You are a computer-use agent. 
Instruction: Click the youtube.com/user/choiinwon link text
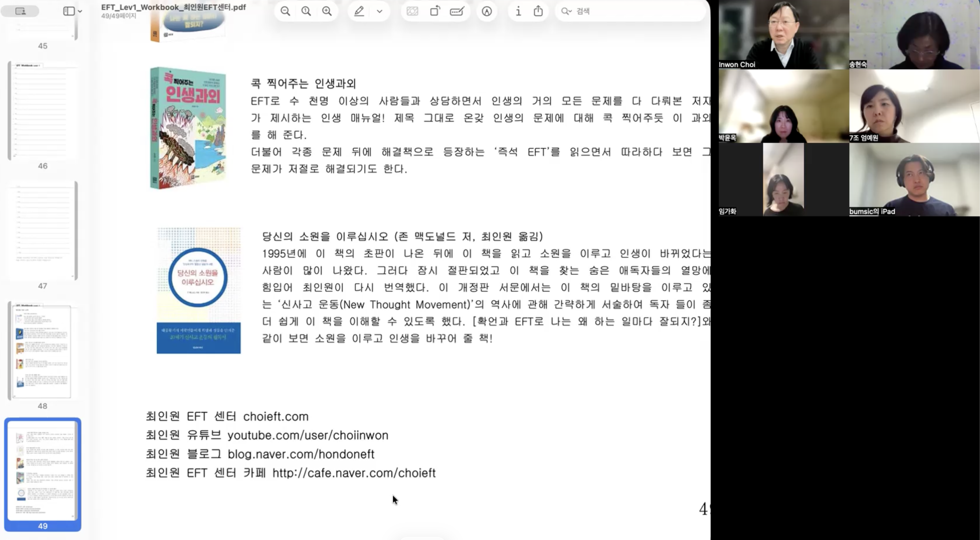308,435
